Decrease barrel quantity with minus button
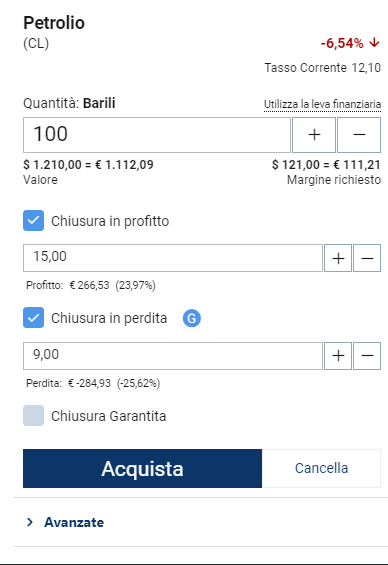 tap(359, 135)
